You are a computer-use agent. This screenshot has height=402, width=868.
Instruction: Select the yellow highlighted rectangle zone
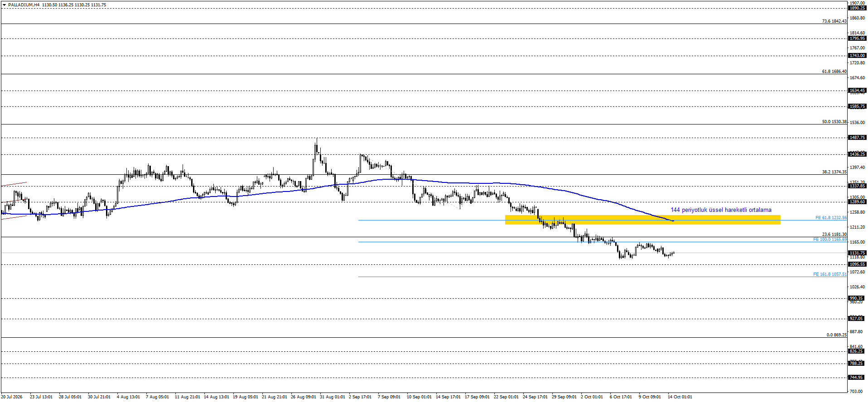(642, 220)
